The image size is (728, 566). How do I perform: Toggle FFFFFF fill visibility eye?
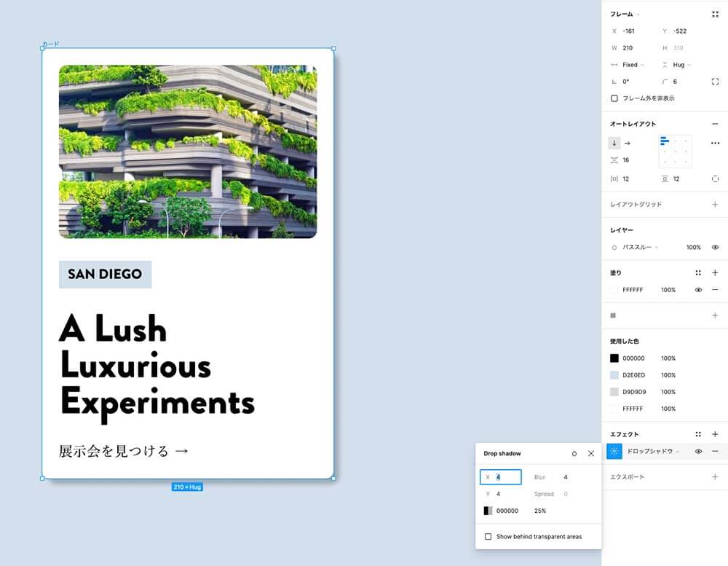coord(698,290)
